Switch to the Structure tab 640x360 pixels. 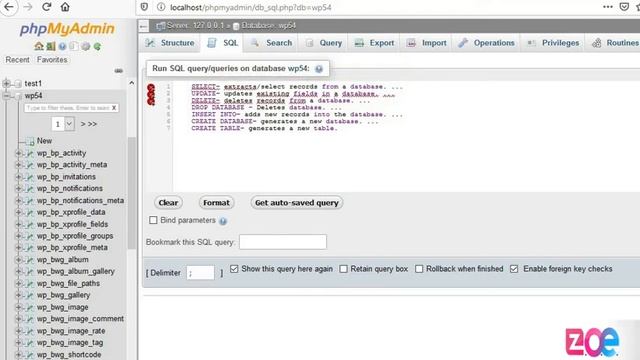(170, 43)
